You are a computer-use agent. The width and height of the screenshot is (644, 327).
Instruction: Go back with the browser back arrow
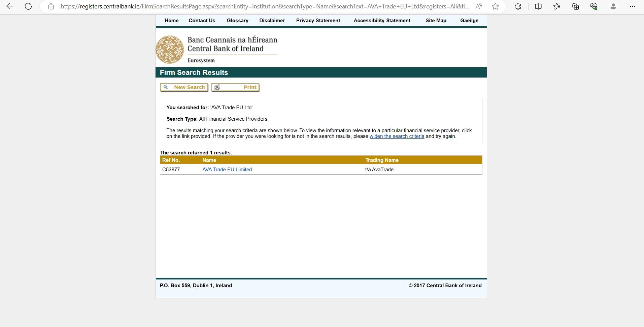point(10,6)
